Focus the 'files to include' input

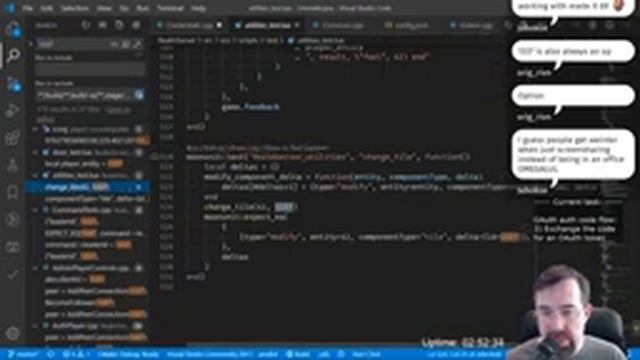(x=89, y=69)
